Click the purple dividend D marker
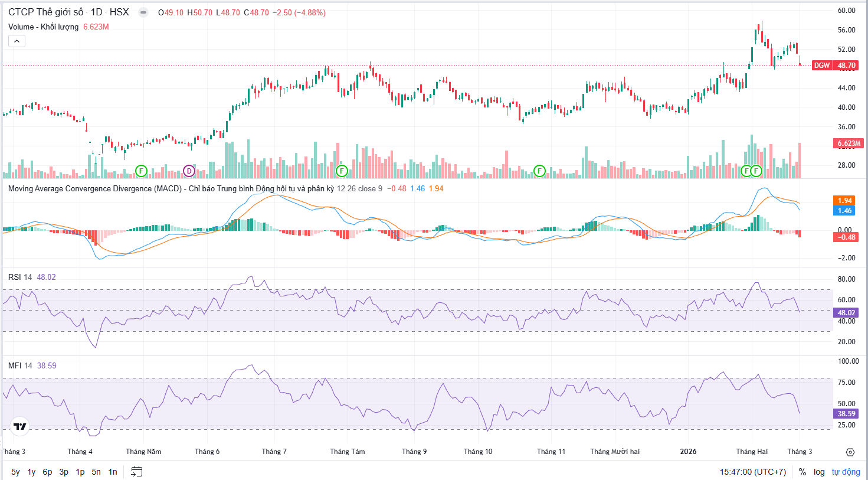This screenshot has height=480, width=868. [189, 171]
